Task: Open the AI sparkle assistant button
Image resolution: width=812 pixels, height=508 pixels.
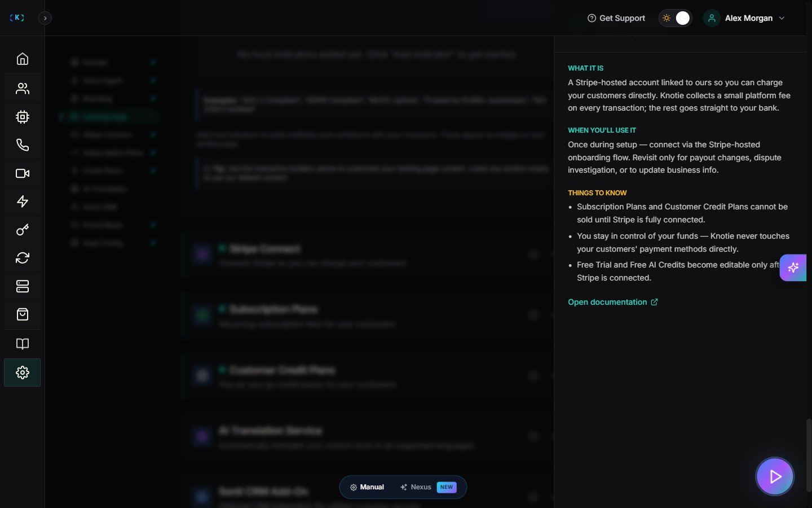Action: (x=793, y=268)
